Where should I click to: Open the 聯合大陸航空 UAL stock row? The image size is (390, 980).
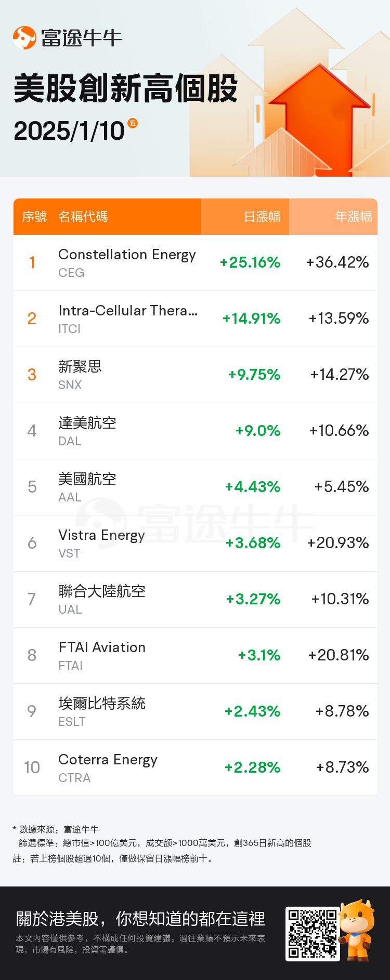(196, 600)
